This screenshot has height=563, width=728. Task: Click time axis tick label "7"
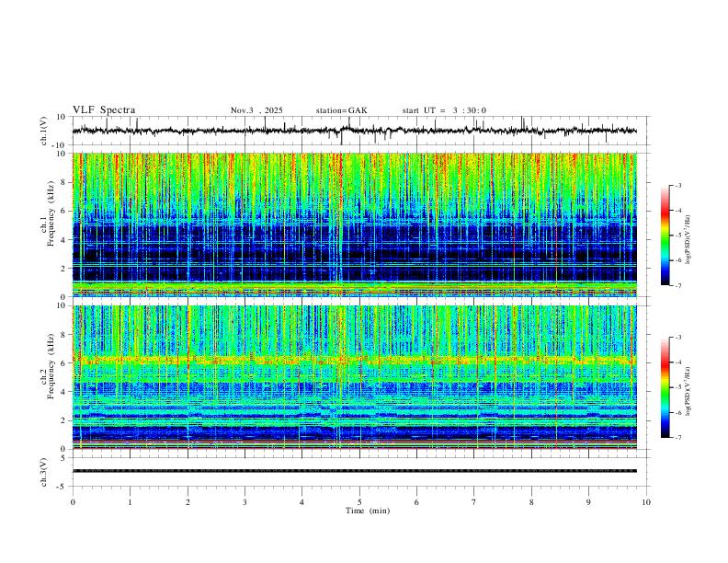coord(474,502)
